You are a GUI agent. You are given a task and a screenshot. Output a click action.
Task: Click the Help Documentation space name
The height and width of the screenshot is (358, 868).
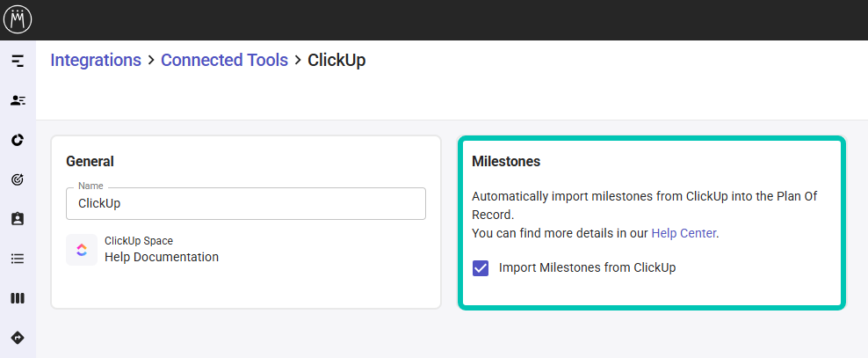click(162, 257)
